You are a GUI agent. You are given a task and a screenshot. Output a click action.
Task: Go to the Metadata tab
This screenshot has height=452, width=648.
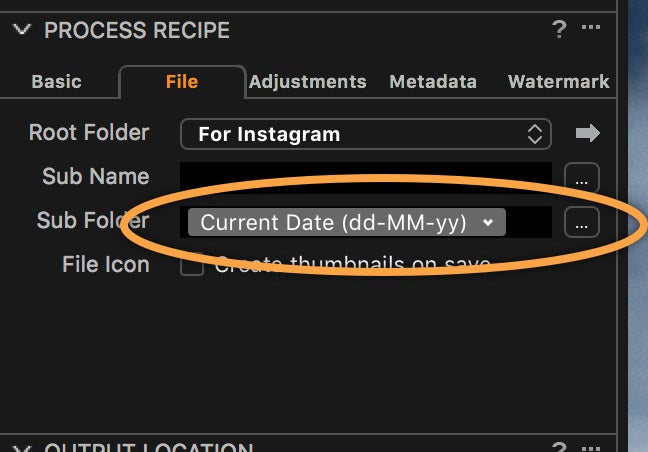click(433, 81)
